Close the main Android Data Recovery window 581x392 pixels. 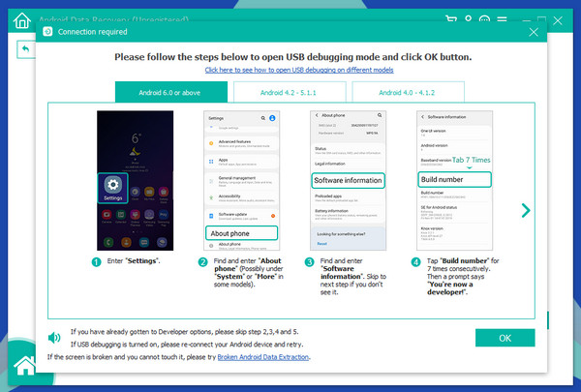558,20
